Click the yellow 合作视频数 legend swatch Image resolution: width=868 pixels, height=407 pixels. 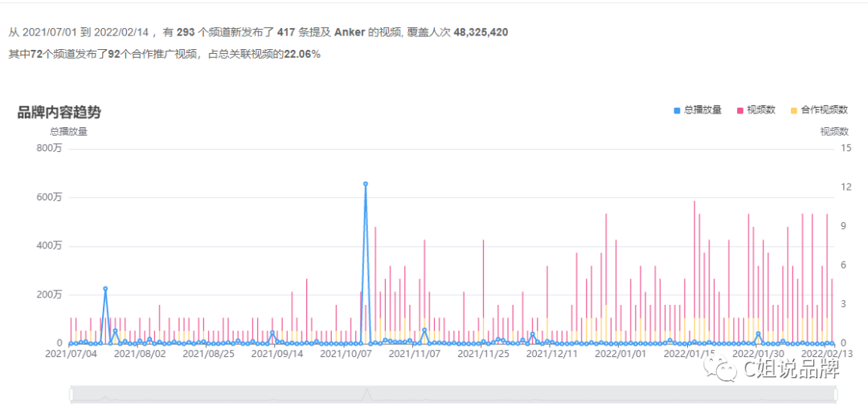[794, 111]
